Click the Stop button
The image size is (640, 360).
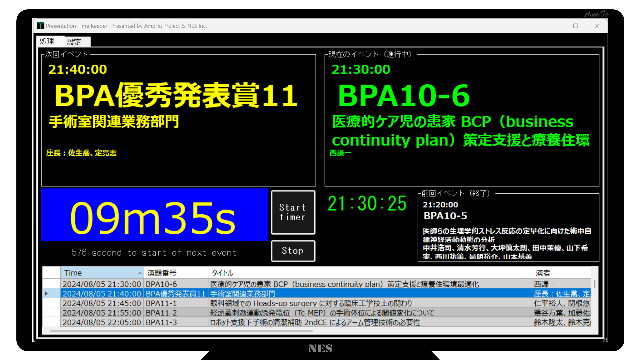click(x=293, y=251)
